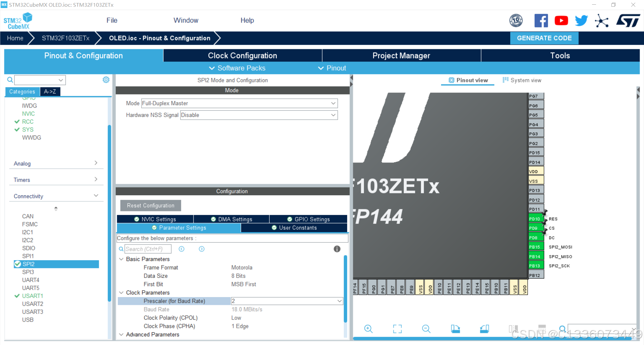This screenshot has height=345, width=644.
Task: Open the DMA Settings tab
Action: pos(231,219)
